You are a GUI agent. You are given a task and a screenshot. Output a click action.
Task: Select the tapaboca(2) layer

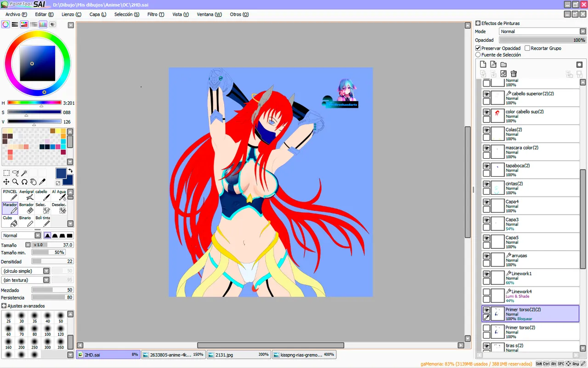click(x=531, y=170)
